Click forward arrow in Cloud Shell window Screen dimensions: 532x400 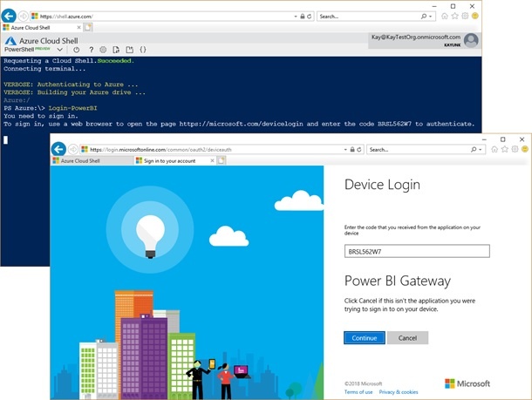[23, 16]
